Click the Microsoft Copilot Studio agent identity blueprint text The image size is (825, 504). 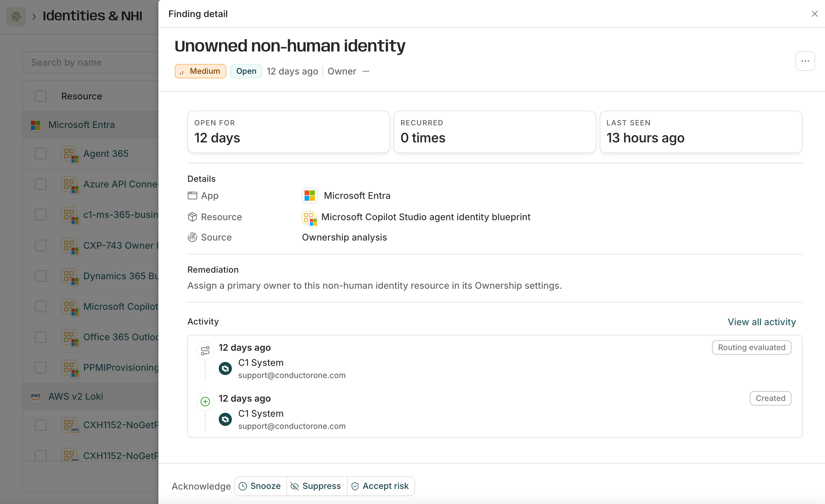point(426,217)
